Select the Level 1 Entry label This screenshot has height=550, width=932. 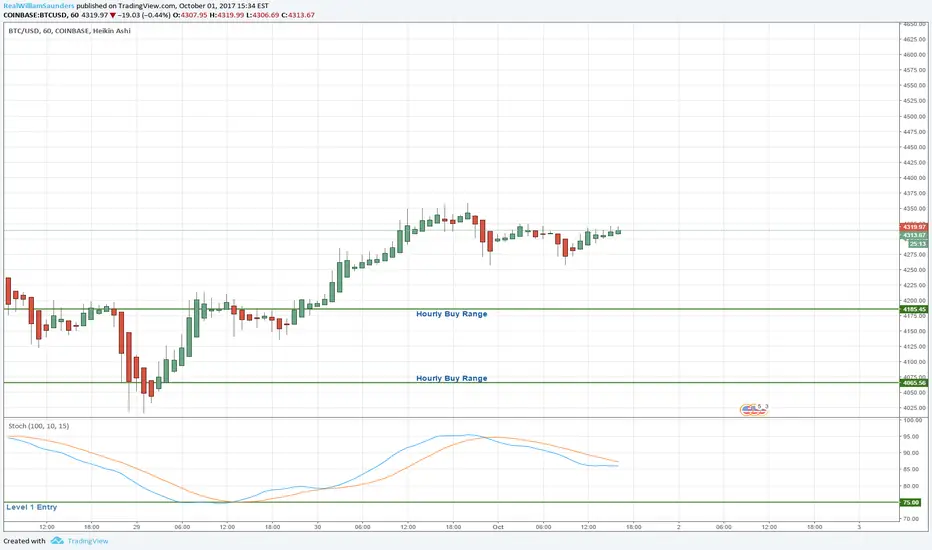pyautogui.click(x=32, y=507)
